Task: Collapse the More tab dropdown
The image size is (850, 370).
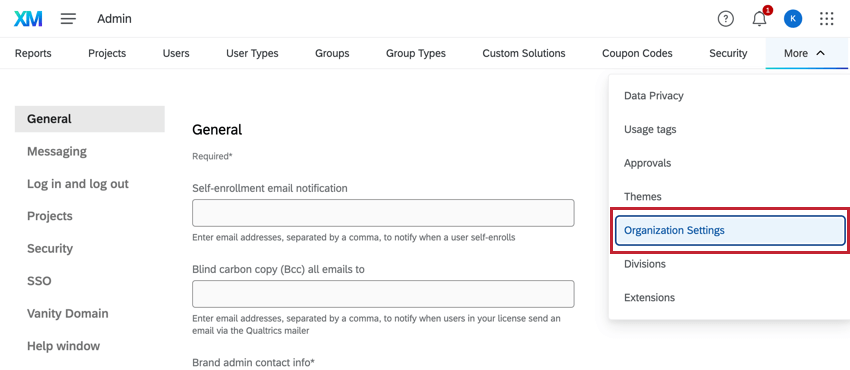Action: [804, 53]
